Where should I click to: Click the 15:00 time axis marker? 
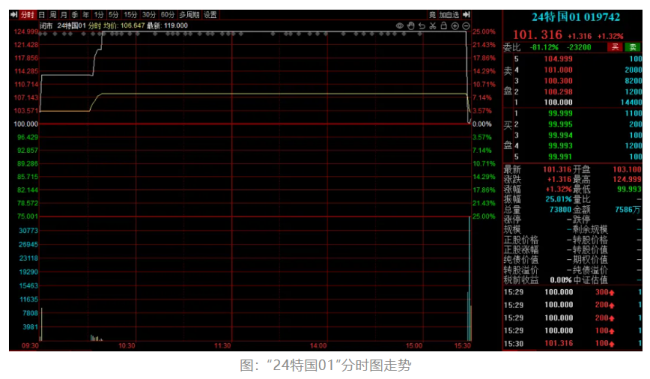[414, 346]
